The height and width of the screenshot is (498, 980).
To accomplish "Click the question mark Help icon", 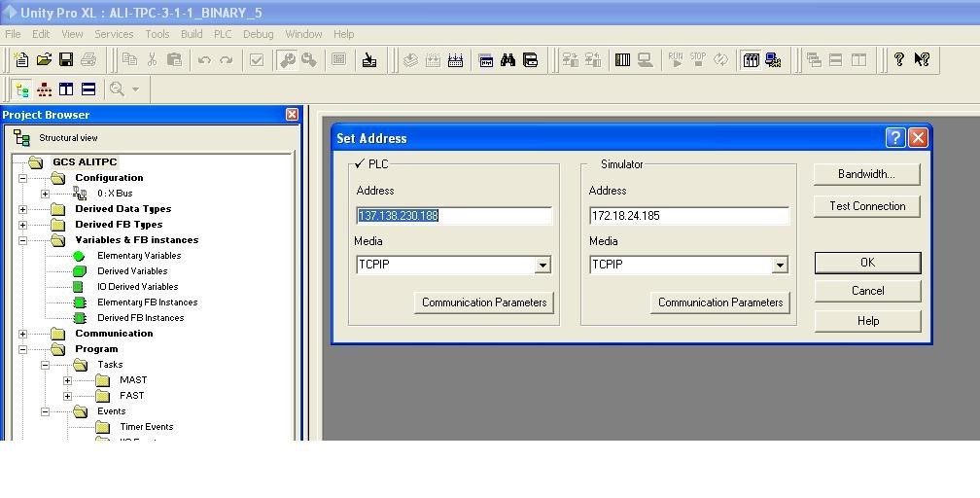I will coord(898,59).
